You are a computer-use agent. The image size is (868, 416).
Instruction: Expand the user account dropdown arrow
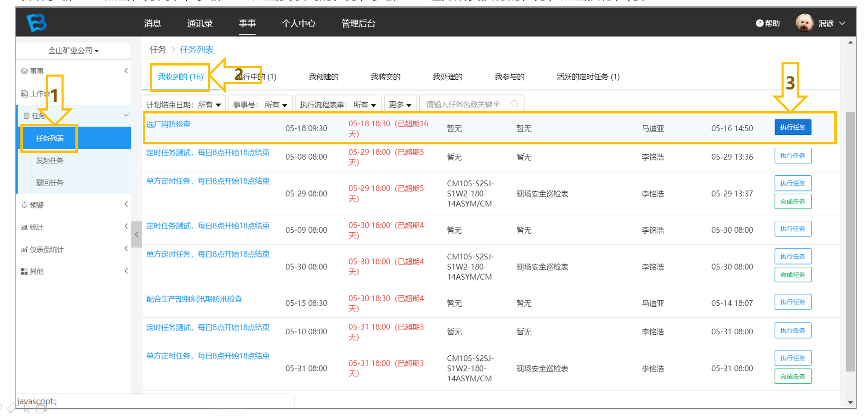[x=842, y=23]
